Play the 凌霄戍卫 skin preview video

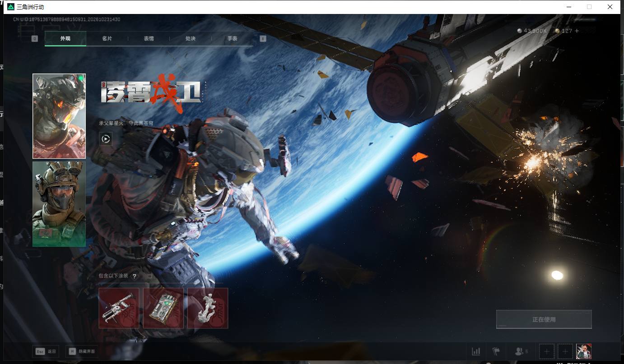(x=106, y=139)
